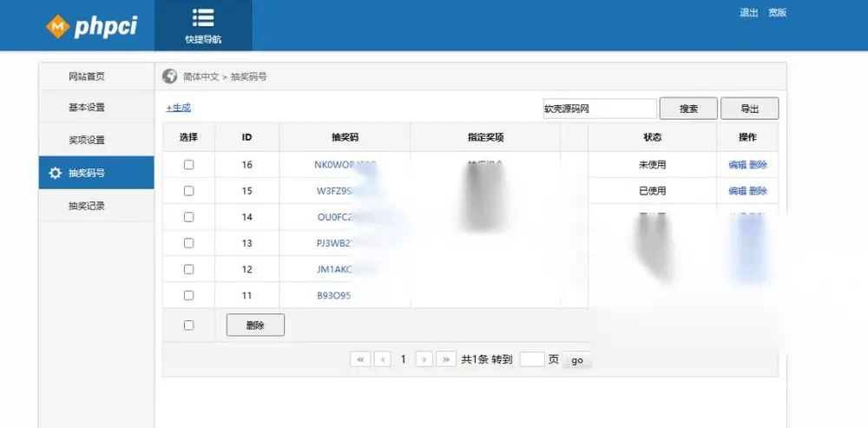Click the 选择 column header
This screenshot has height=428, width=868.
point(188,137)
